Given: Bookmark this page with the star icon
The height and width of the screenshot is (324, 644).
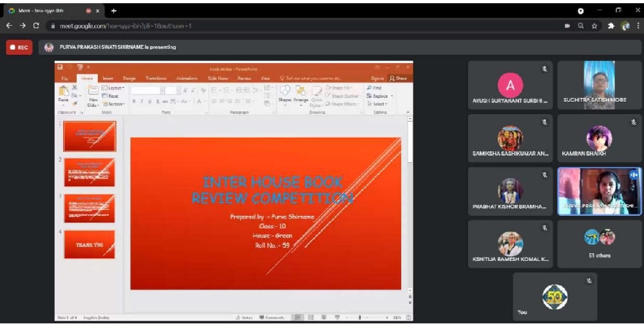Looking at the screenshot, I should pyautogui.click(x=594, y=26).
